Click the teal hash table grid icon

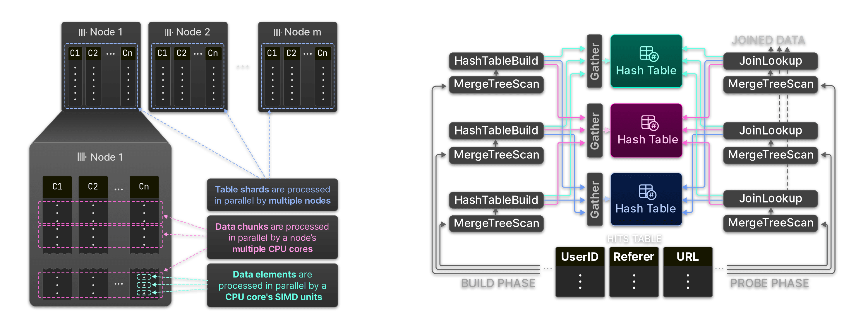[x=649, y=54]
